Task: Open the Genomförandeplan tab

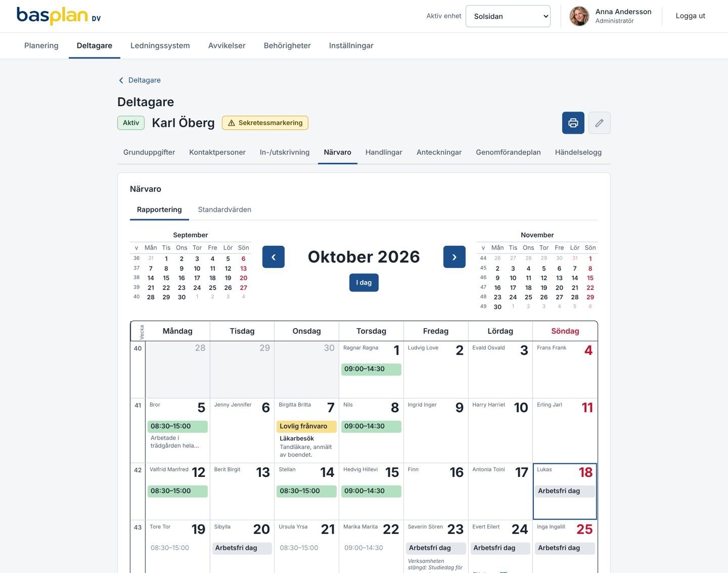Action: (508, 152)
